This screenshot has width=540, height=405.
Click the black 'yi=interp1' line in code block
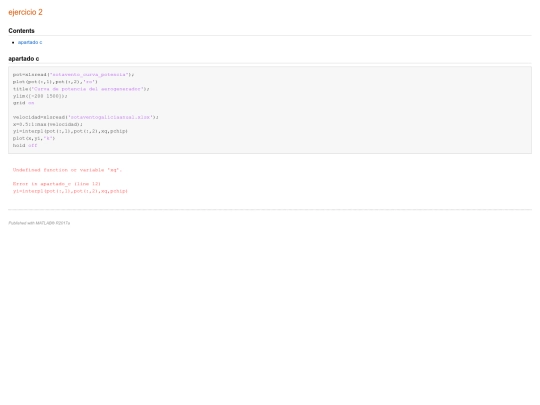point(70,131)
